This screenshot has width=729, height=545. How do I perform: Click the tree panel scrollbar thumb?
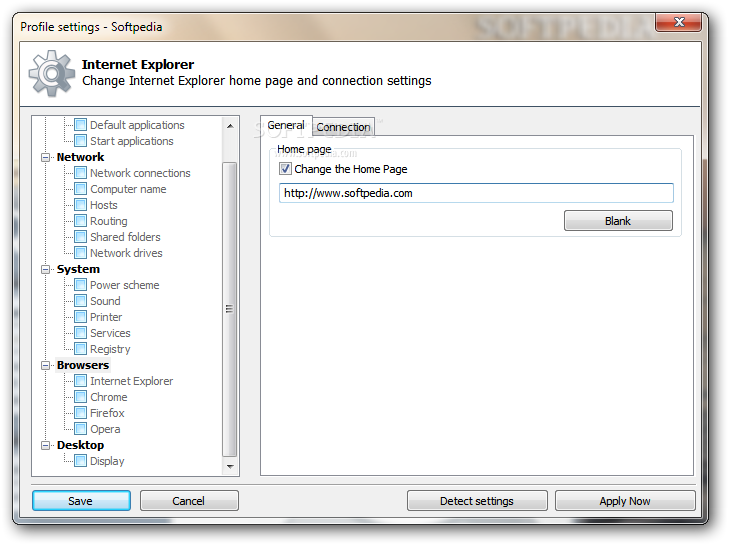click(x=230, y=309)
